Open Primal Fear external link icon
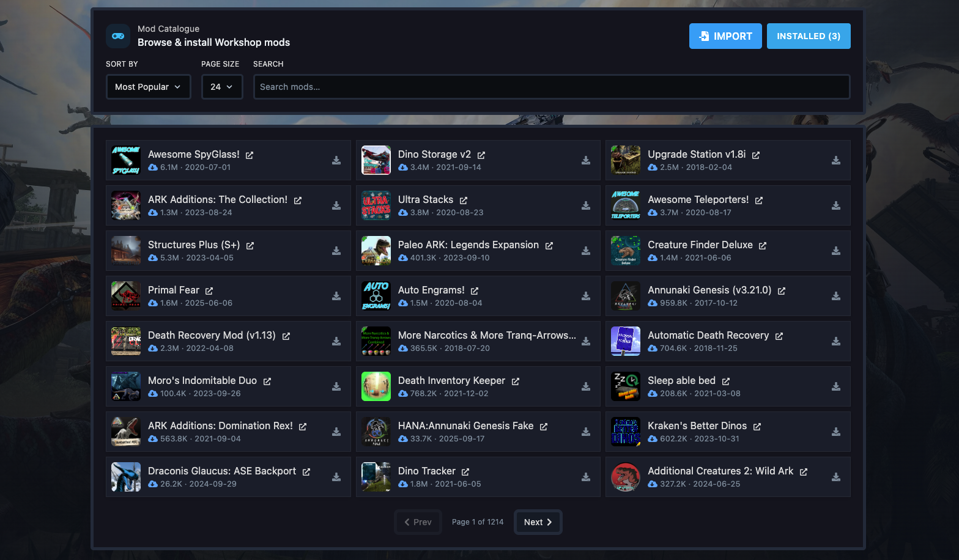This screenshot has width=959, height=560. click(x=209, y=291)
